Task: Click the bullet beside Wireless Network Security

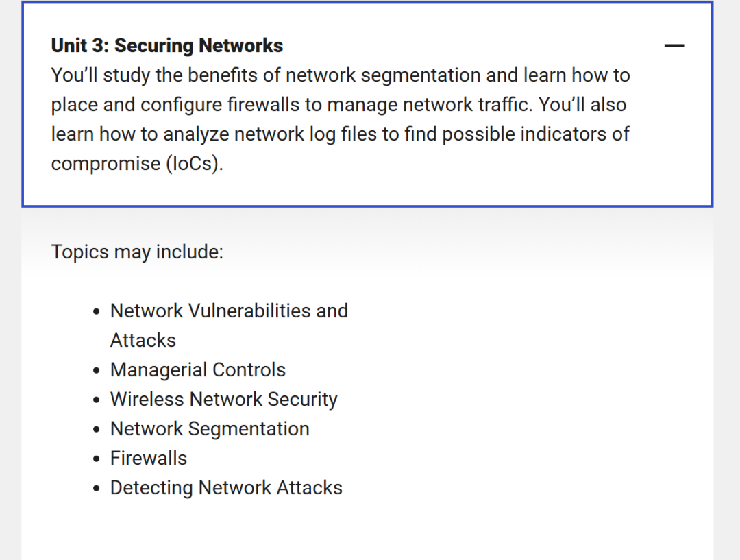Action: coord(97,400)
